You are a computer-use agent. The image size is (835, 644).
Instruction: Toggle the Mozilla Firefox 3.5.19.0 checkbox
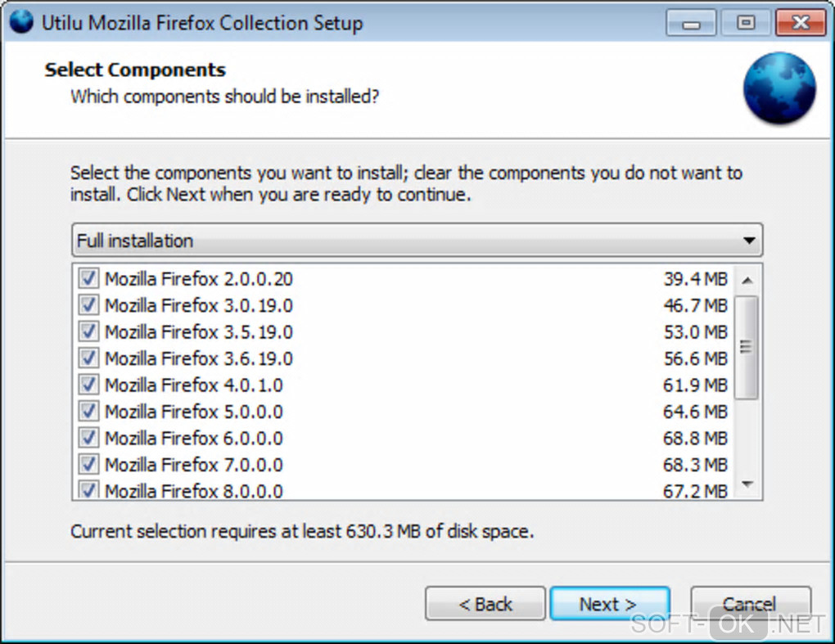tap(88, 332)
